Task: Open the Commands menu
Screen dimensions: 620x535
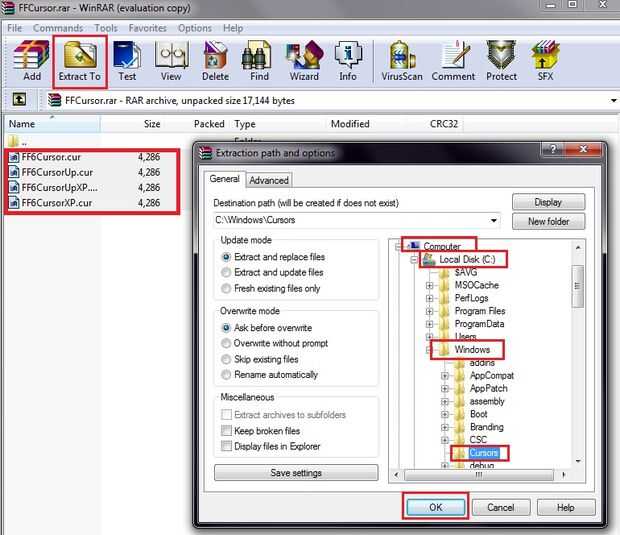Action: coord(58,28)
